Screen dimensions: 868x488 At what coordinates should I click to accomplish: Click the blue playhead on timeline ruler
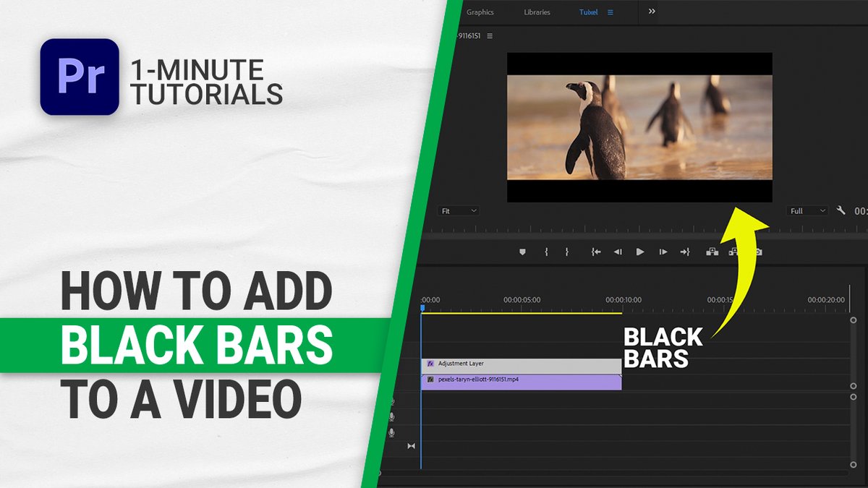[x=422, y=308]
